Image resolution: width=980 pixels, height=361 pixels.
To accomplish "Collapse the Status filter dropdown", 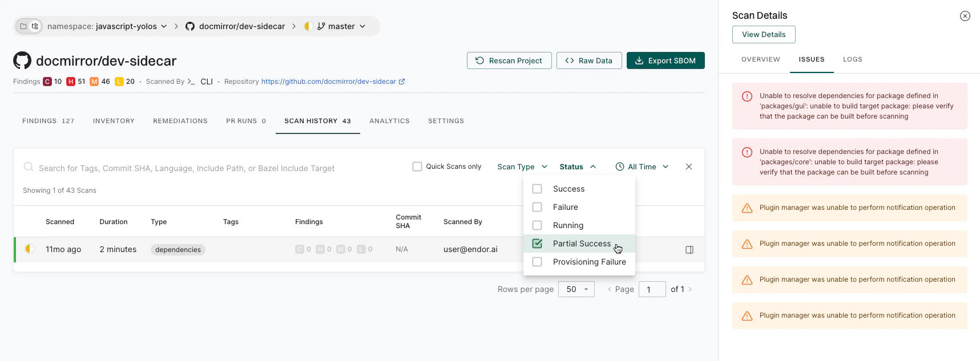I will [578, 167].
